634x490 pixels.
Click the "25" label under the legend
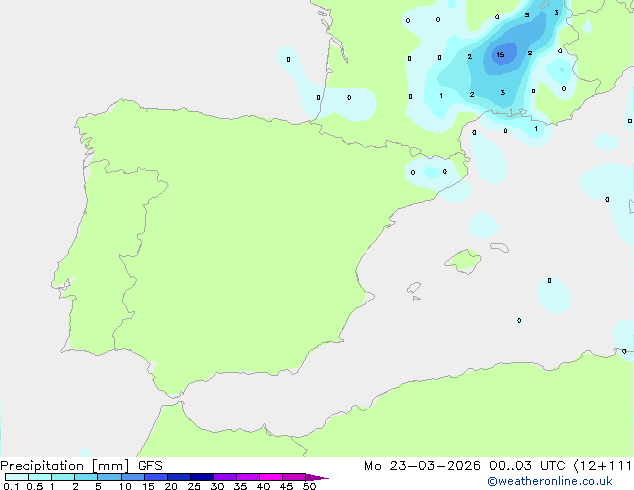click(194, 486)
